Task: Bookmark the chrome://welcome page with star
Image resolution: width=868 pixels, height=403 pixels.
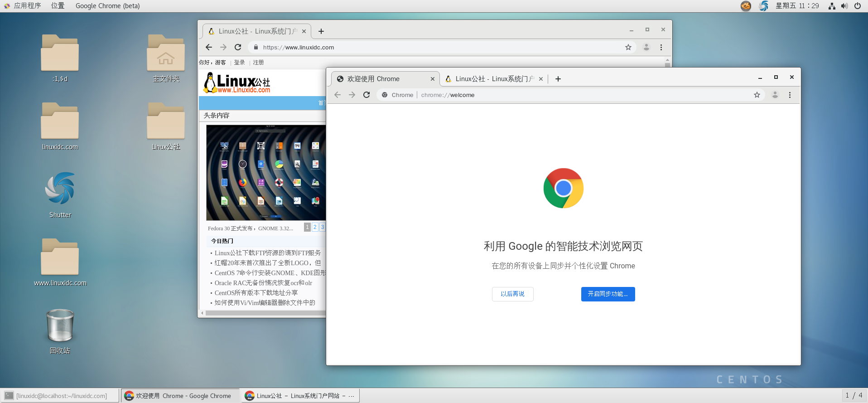Action: [757, 95]
